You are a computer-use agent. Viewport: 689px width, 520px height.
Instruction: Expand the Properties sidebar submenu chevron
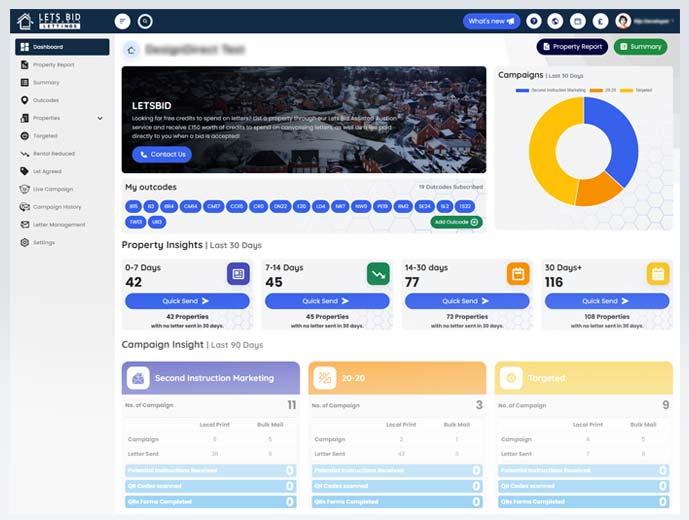click(x=100, y=118)
